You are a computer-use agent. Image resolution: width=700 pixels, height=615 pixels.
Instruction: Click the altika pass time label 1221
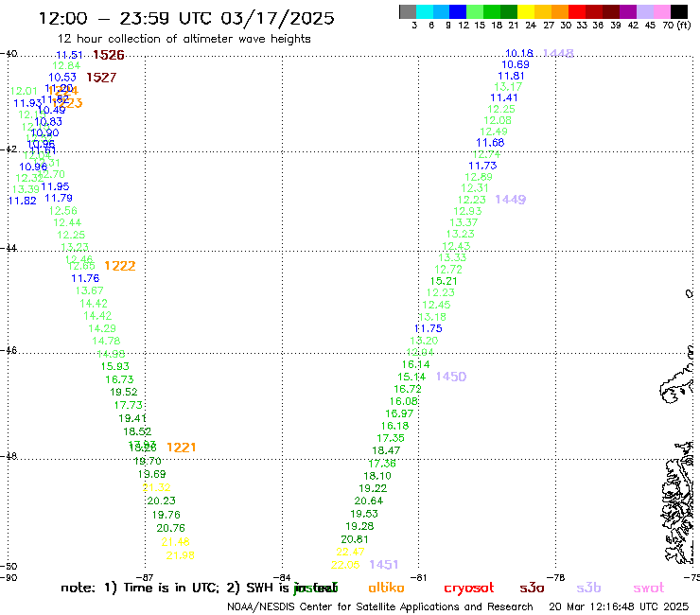(182, 448)
